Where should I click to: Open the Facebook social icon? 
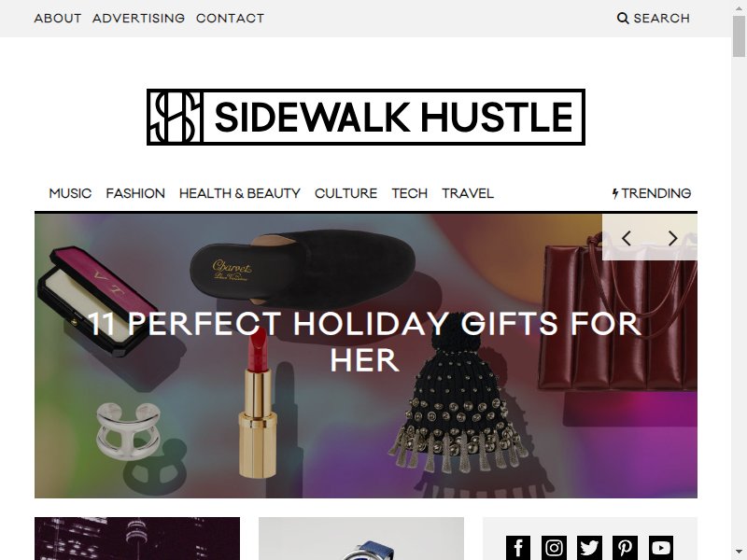pyautogui.click(x=518, y=548)
